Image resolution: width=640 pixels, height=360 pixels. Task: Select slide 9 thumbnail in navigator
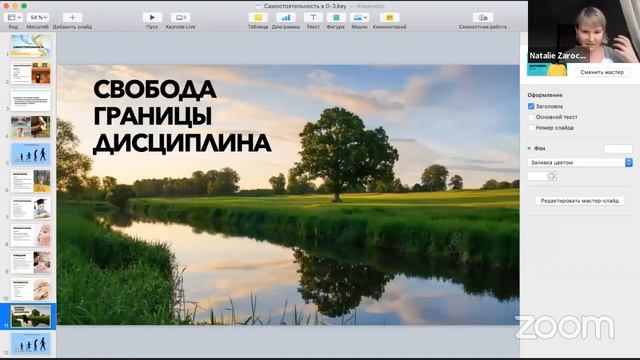(x=31, y=262)
